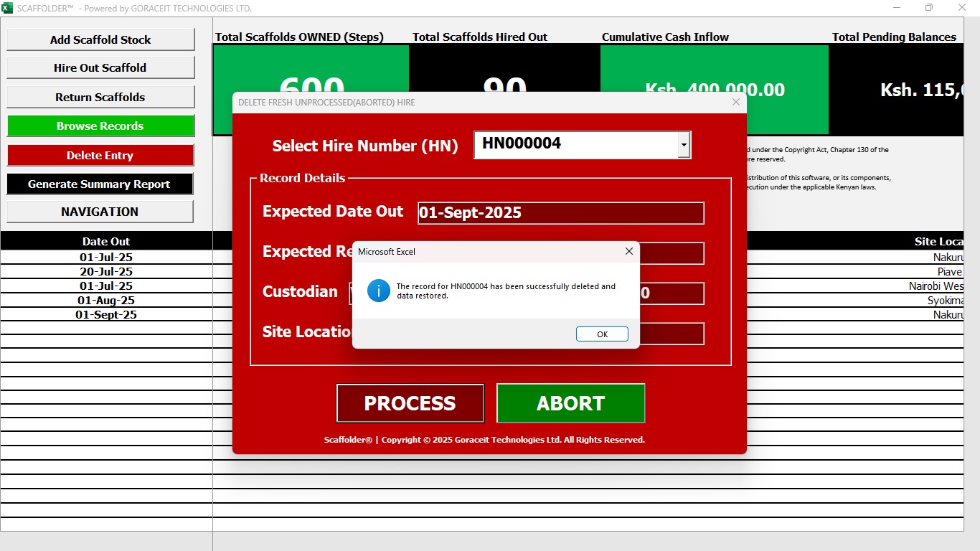Select the 20-Jul-25 Date Out row
Viewport: 980px width, 551px height.
click(x=106, y=272)
